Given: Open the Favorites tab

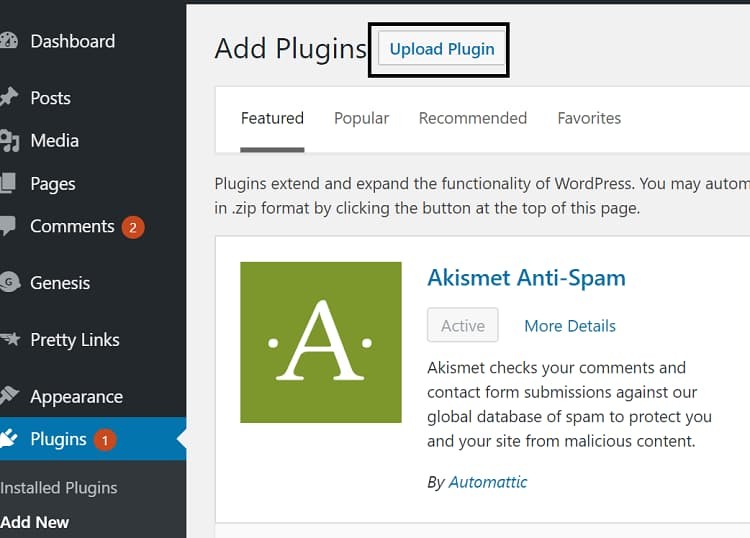Looking at the screenshot, I should click(589, 118).
